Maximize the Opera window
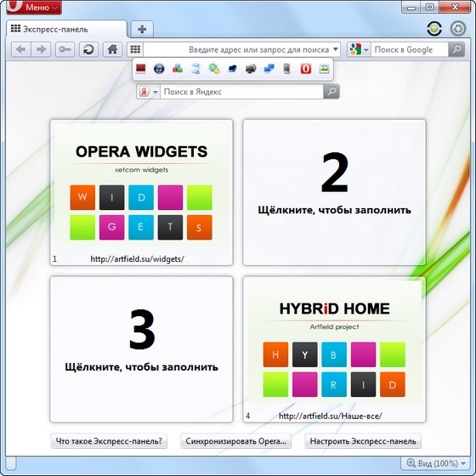 [429, 7]
